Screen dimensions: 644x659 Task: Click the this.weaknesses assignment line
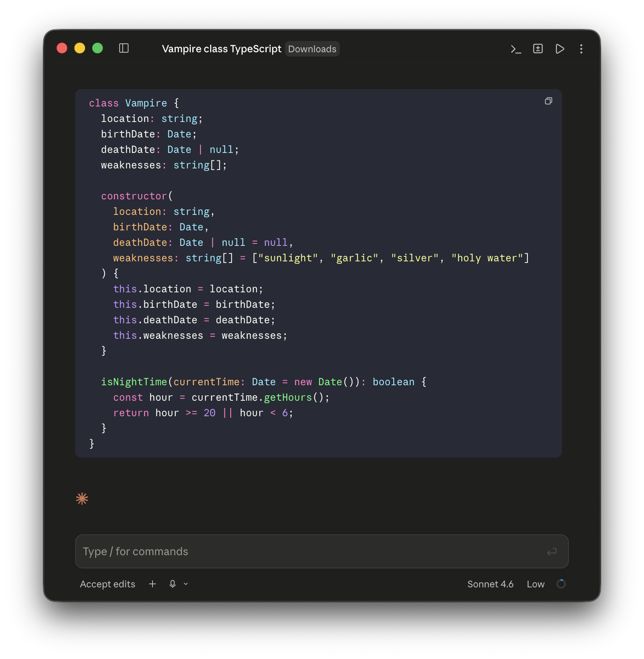[200, 335]
